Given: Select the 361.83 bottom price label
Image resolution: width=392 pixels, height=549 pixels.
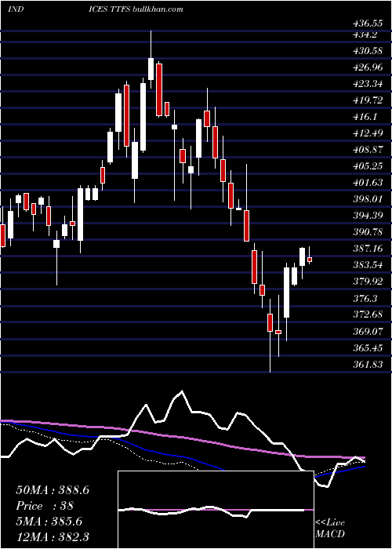Looking at the screenshot, I should 368,365.
